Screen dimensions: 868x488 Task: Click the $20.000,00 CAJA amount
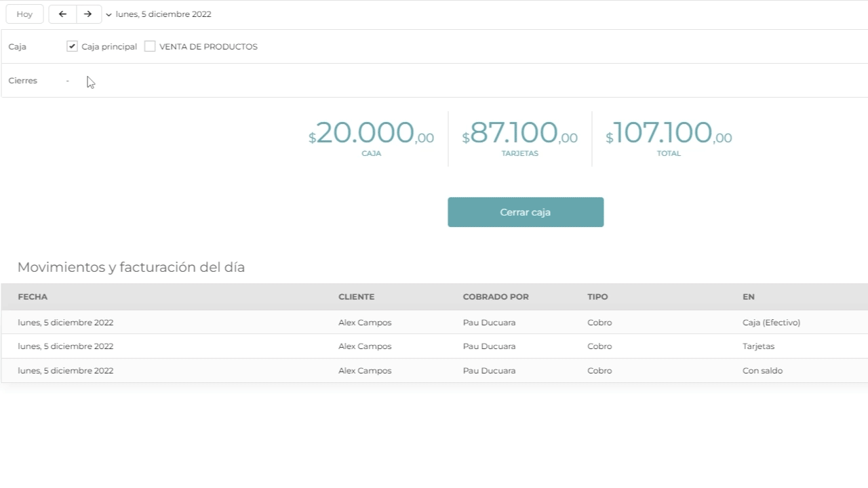[371, 138]
